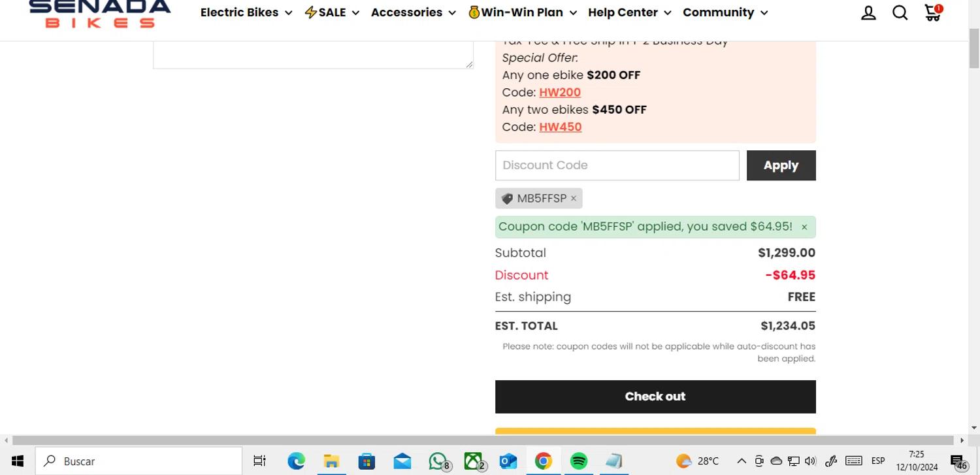
Task: Expand the Accessories menu
Action: click(x=413, y=12)
